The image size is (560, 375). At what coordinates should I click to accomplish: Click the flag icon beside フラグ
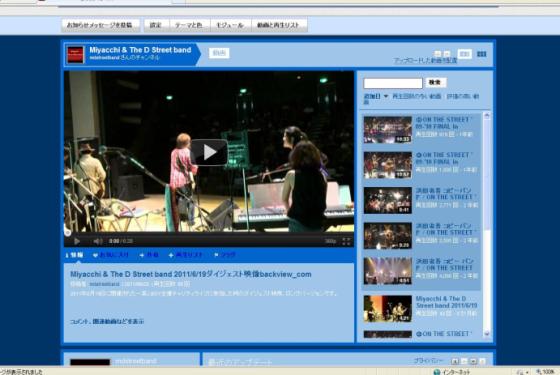point(216,255)
